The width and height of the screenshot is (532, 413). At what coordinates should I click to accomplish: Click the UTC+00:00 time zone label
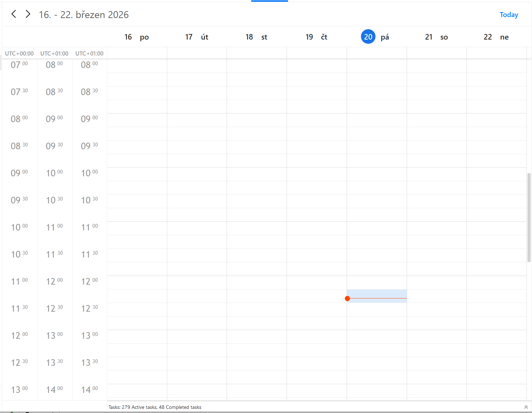[x=19, y=53]
